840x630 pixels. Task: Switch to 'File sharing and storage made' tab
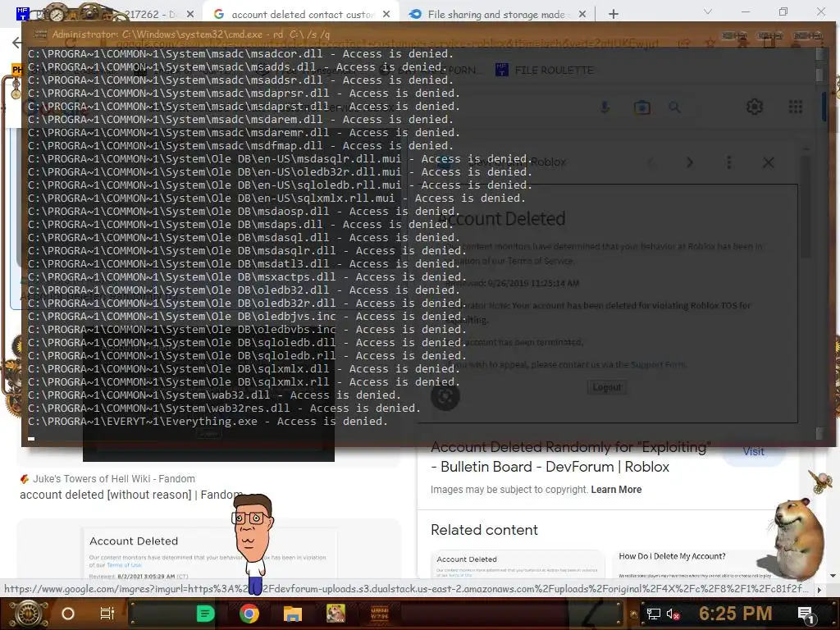click(x=495, y=15)
